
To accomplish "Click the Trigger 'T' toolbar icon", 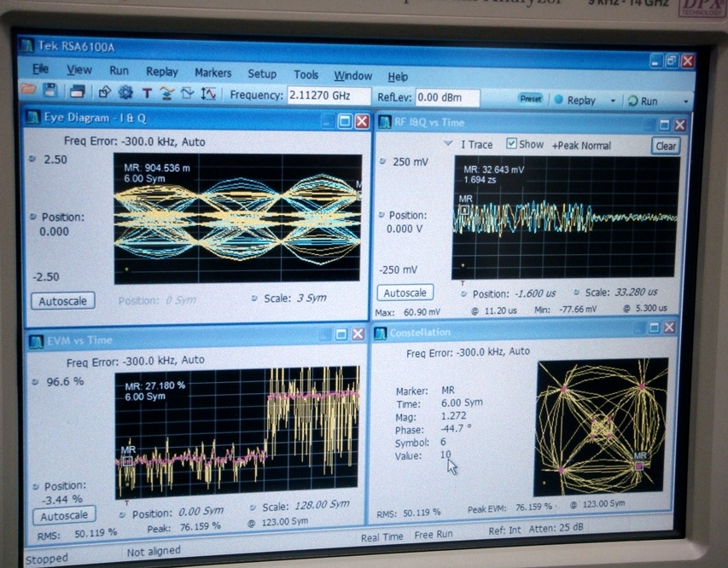I will (x=147, y=93).
